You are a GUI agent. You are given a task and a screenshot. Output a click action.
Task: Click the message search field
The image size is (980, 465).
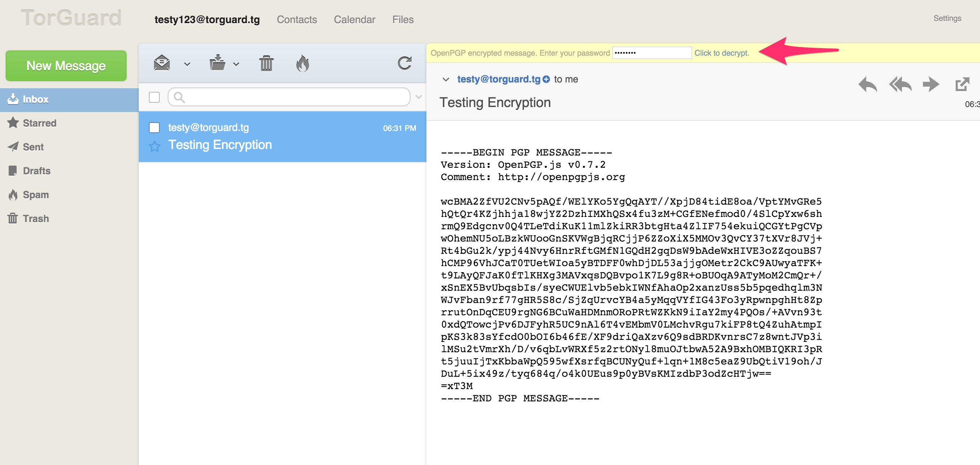(289, 97)
